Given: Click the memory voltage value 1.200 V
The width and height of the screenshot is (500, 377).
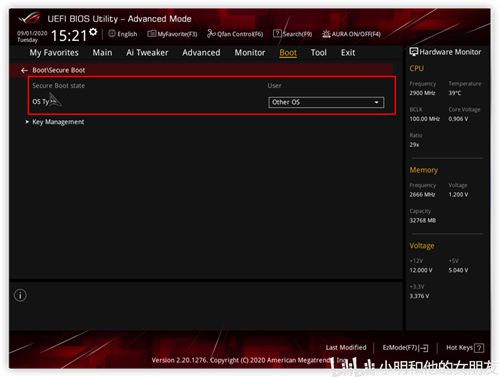Looking at the screenshot, I should coord(458,194).
